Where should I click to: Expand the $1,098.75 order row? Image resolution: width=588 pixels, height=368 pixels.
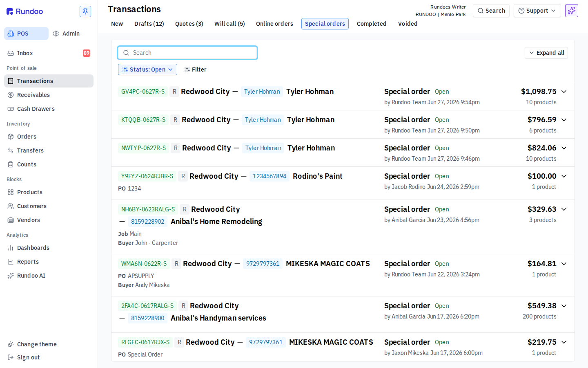click(x=564, y=92)
